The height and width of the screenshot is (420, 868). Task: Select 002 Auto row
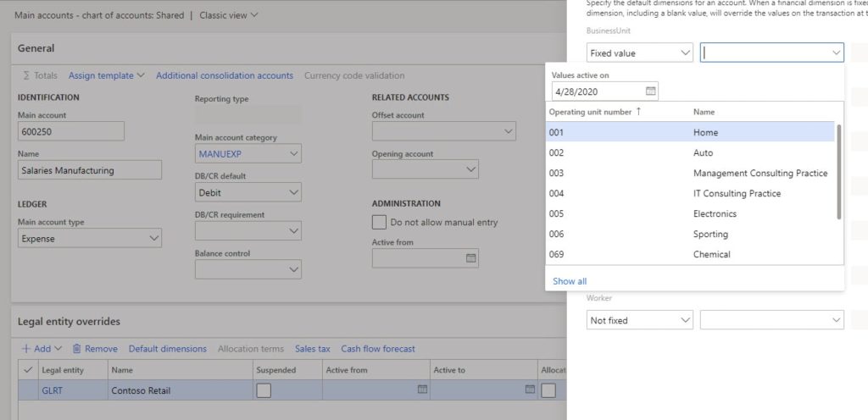[690, 152]
